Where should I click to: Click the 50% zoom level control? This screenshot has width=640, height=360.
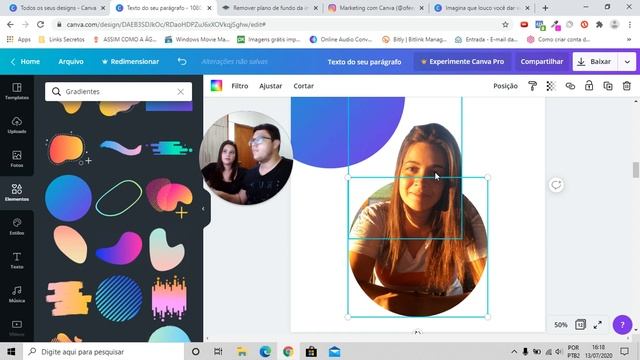click(x=560, y=325)
